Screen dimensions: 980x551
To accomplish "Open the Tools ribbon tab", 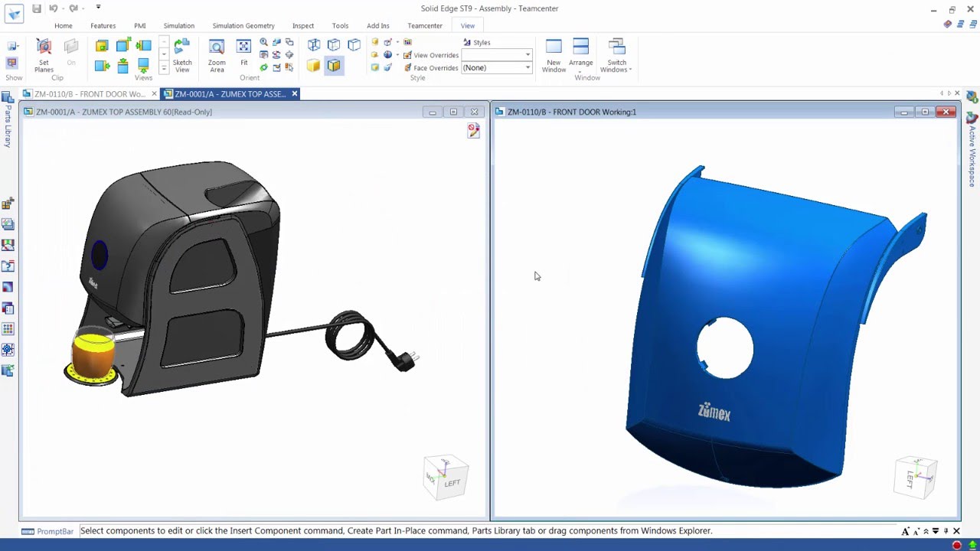I will 341,26.
